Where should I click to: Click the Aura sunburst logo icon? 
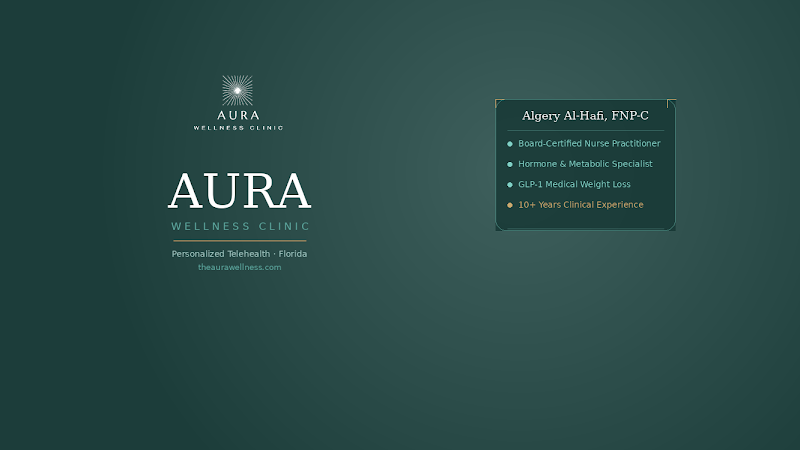coord(237,90)
